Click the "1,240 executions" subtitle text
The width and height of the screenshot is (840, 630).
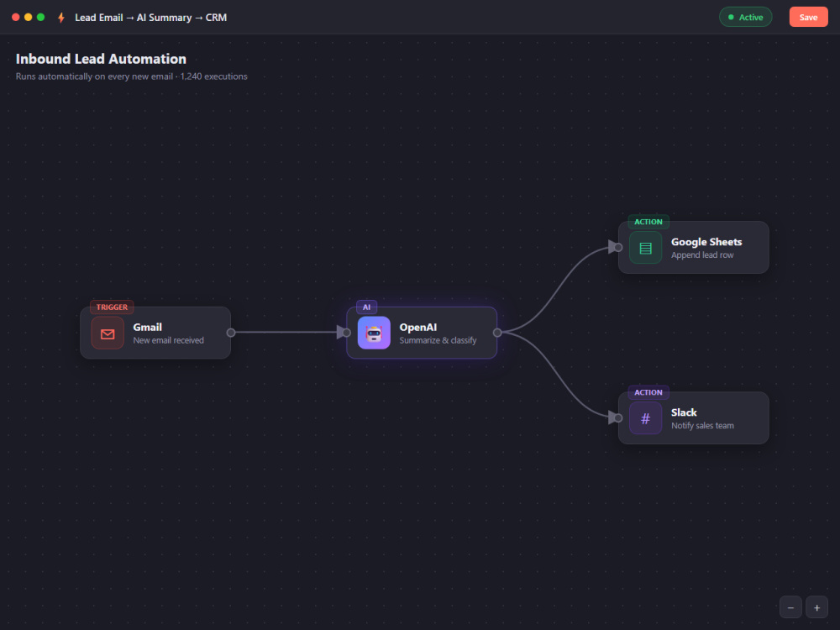tap(213, 76)
